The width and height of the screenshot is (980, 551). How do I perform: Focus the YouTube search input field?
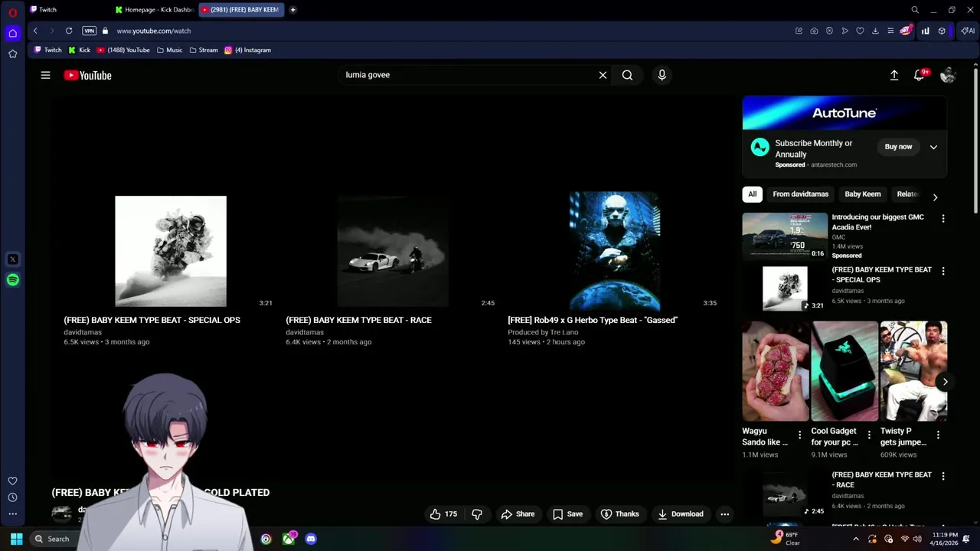tap(467, 75)
